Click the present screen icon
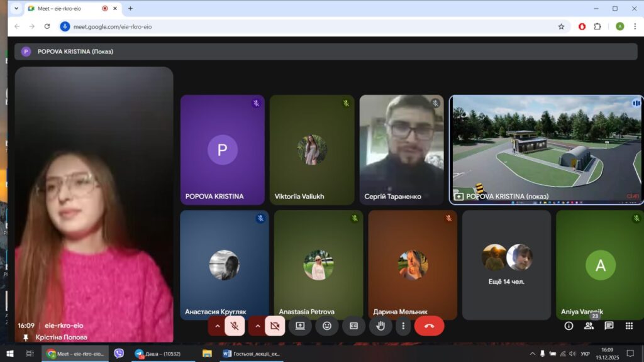This screenshot has height=362, width=644. point(300,326)
